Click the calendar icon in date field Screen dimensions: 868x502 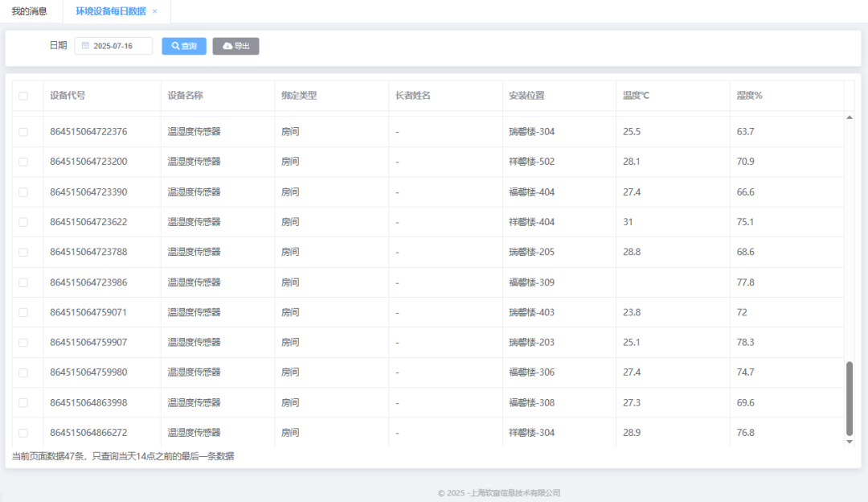(85, 46)
